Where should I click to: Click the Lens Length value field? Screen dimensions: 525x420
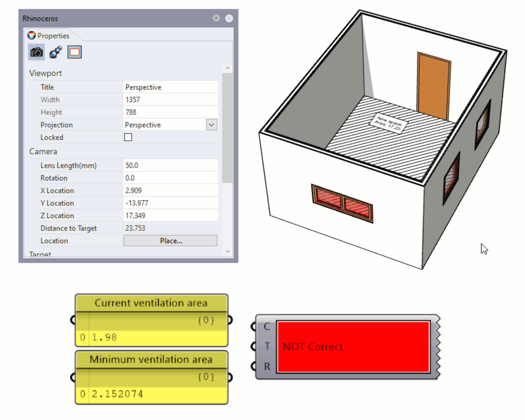click(x=170, y=165)
